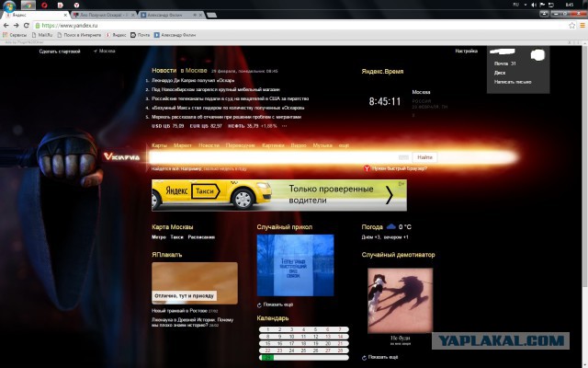Screen dimensions: 588x368
Task: Click the RU language indicator
Action: click(516, 5)
